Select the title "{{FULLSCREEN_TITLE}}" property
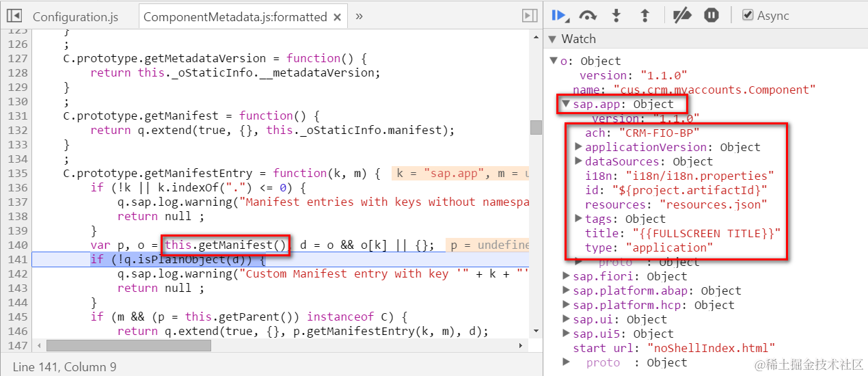 point(682,233)
